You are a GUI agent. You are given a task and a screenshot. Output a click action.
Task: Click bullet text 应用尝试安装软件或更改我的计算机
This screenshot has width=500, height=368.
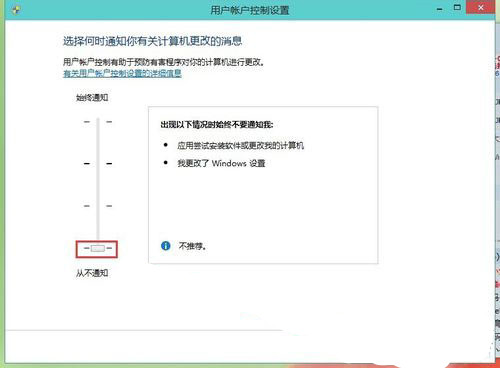click(240, 146)
